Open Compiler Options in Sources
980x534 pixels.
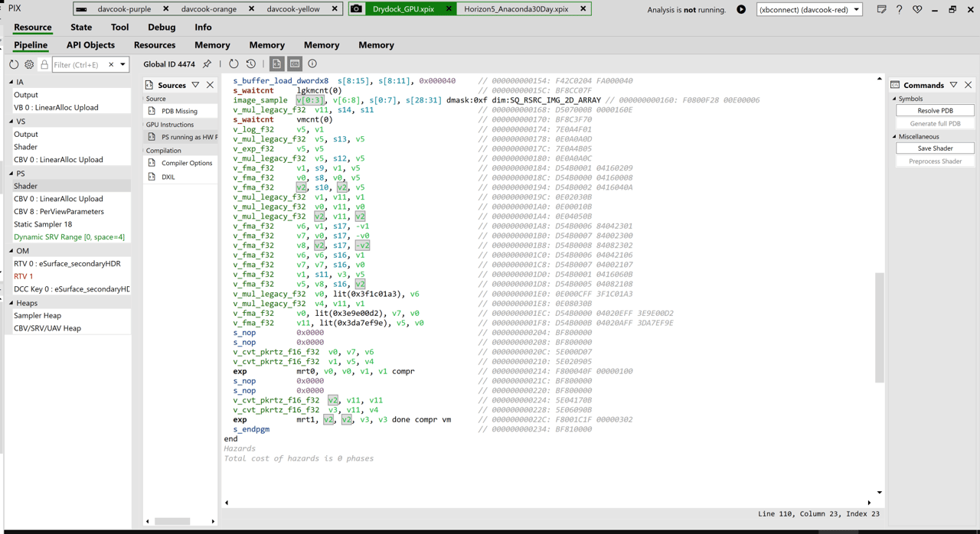tap(181, 163)
